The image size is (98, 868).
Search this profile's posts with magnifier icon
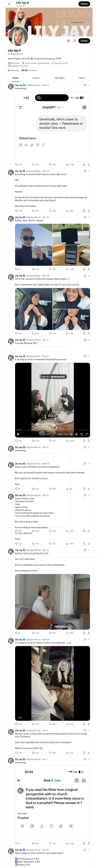(74, 41)
